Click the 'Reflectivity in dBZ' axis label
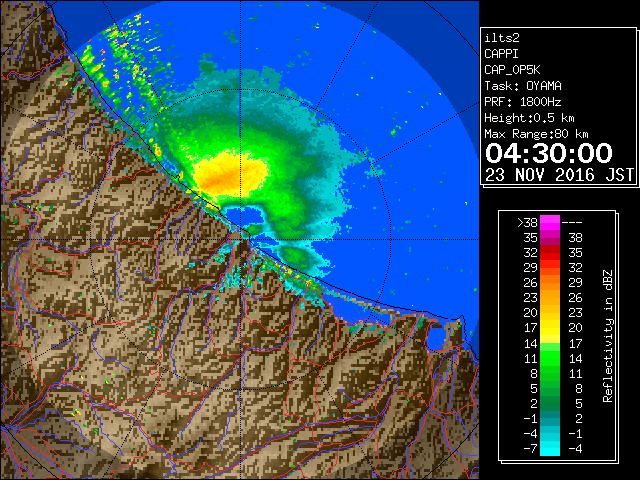The image size is (640, 480). [608, 336]
